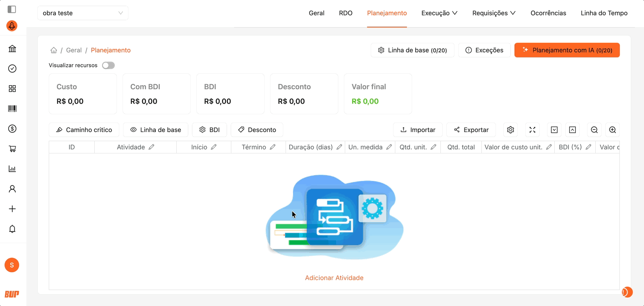
Task: Zoom out with the magnifier minus icon
Action: point(594,130)
